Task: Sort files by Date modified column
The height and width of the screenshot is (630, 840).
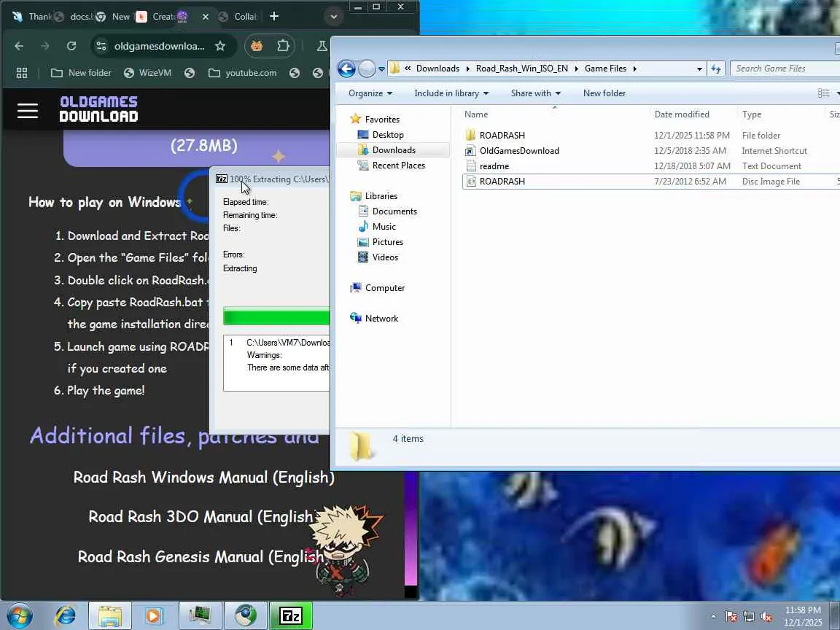Action: 693,114
